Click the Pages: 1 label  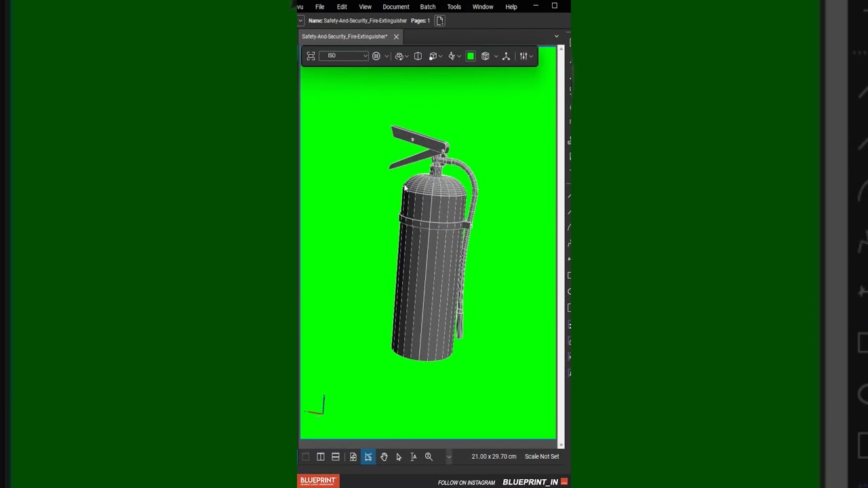click(x=420, y=21)
